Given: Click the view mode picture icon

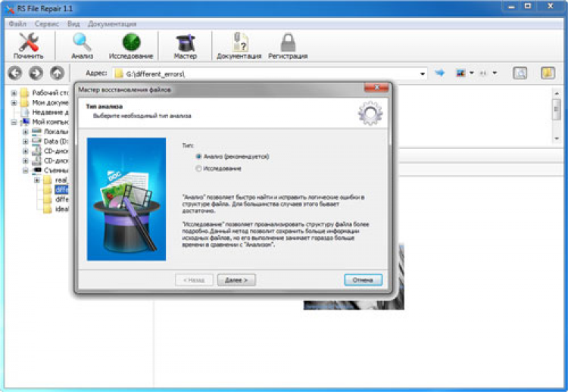Looking at the screenshot, I should [x=460, y=73].
